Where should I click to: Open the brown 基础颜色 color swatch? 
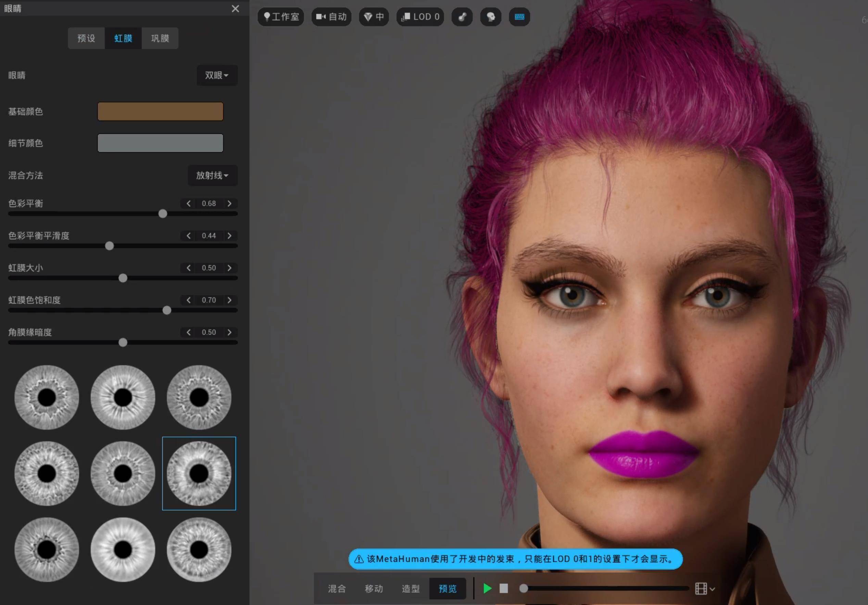pyautogui.click(x=160, y=112)
